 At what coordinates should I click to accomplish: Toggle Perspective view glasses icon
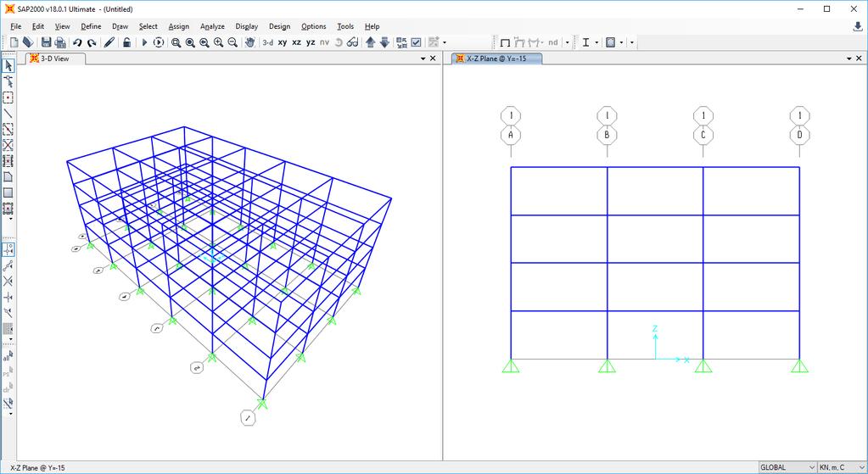(x=353, y=42)
